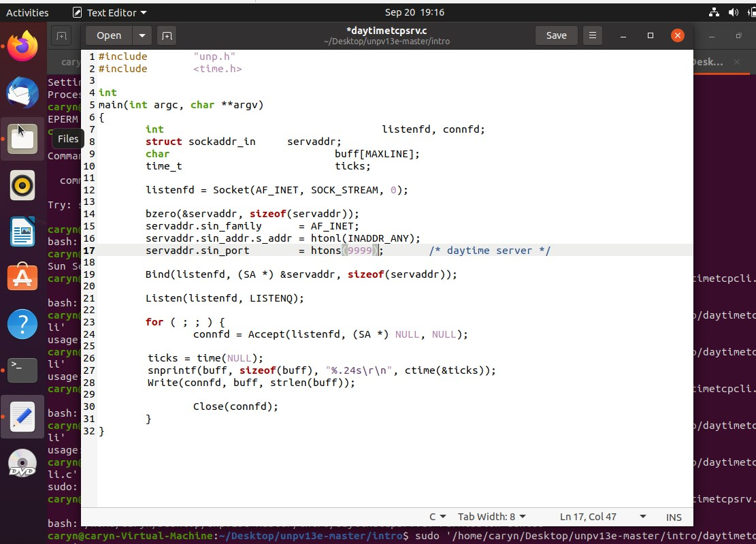Expand the Open recent files arrow

point(142,35)
